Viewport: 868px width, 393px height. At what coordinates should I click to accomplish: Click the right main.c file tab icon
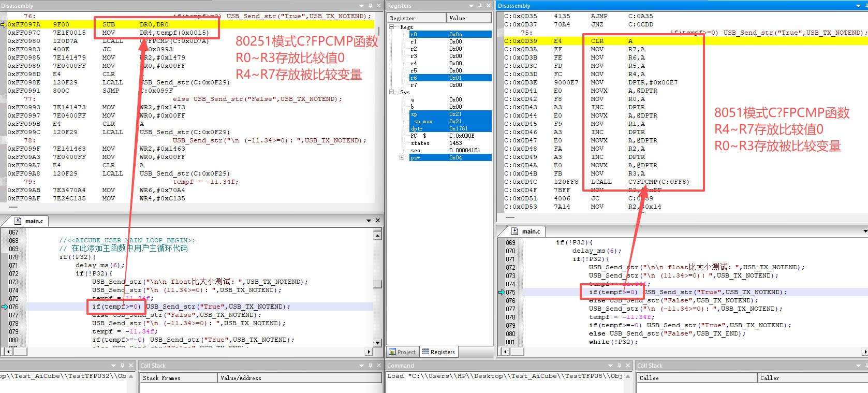coord(515,231)
